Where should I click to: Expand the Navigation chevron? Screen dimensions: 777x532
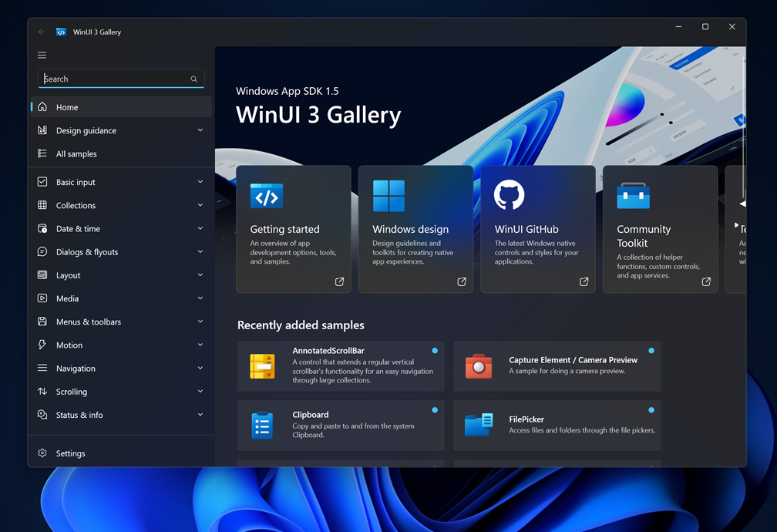[200, 368]
